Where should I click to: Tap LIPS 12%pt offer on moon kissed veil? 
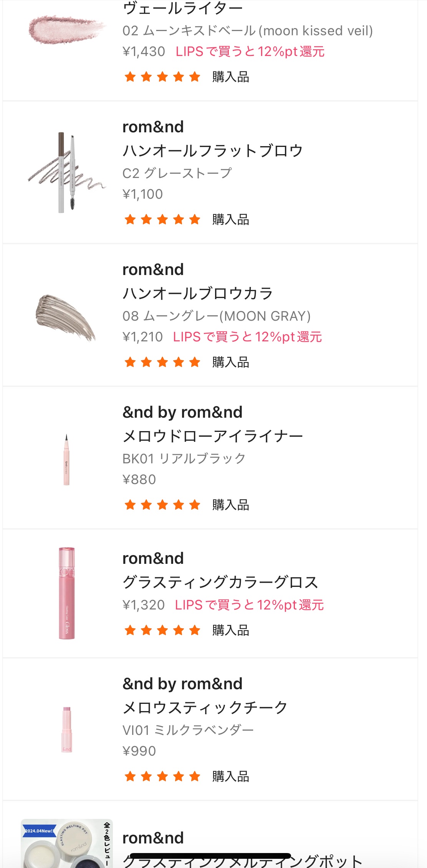[x=250, y=51]
